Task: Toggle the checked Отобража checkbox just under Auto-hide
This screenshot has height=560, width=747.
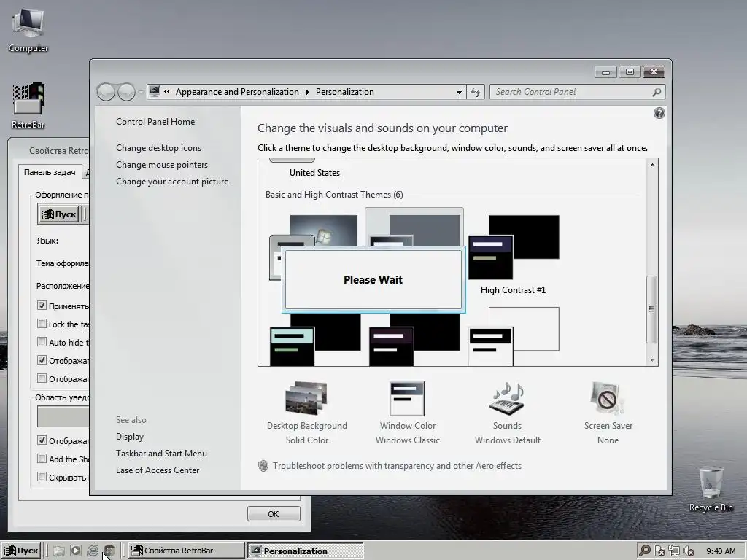Action: pos(42,360)
